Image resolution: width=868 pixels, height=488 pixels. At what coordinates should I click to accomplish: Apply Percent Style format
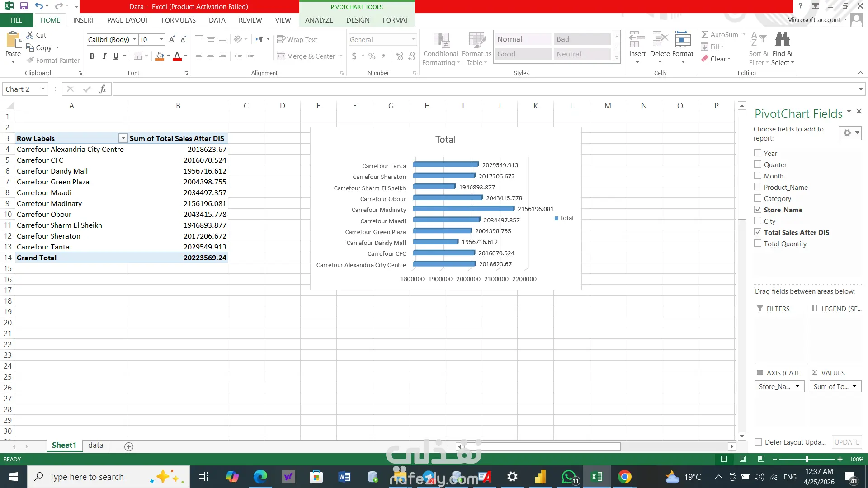coord(372,56)
